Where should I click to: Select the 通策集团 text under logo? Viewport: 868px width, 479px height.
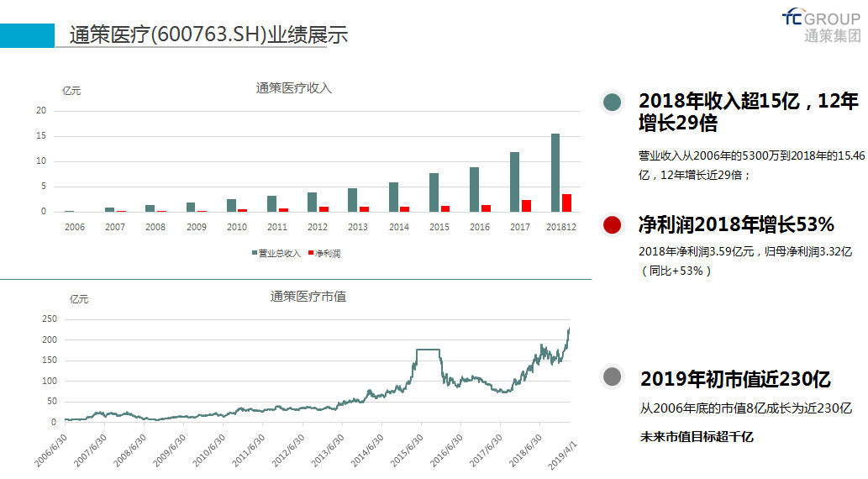coord(833,36)
